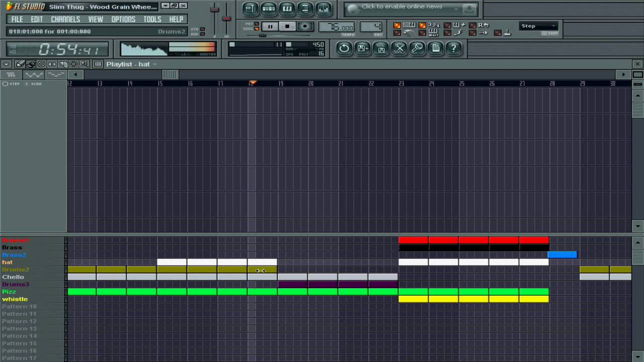Open the playlist view from top toolbar

pyautogui.click(x=250, y=9)
